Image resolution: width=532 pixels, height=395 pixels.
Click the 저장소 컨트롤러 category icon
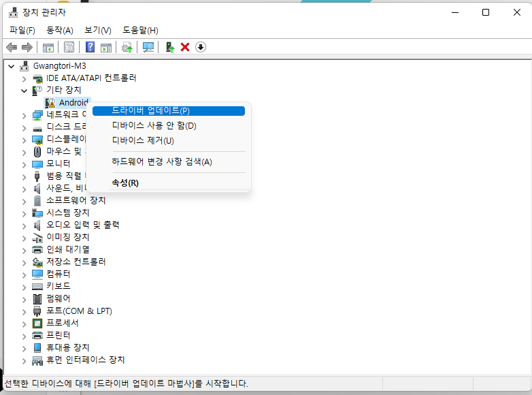point(37,262)
